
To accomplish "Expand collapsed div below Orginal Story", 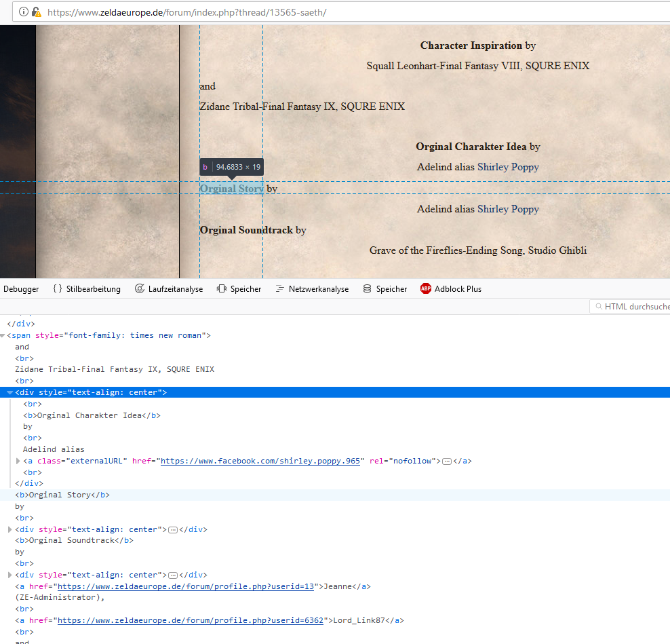I will pos(9,530).
